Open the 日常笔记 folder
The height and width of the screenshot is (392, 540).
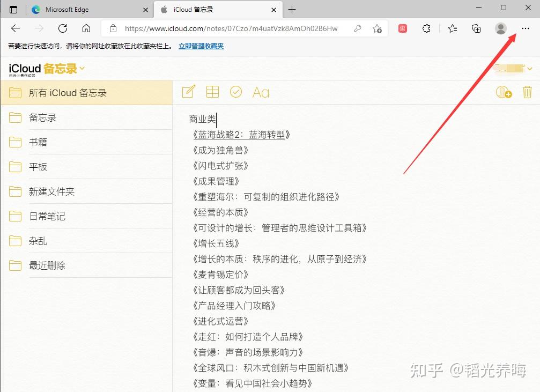coord(86,216)
